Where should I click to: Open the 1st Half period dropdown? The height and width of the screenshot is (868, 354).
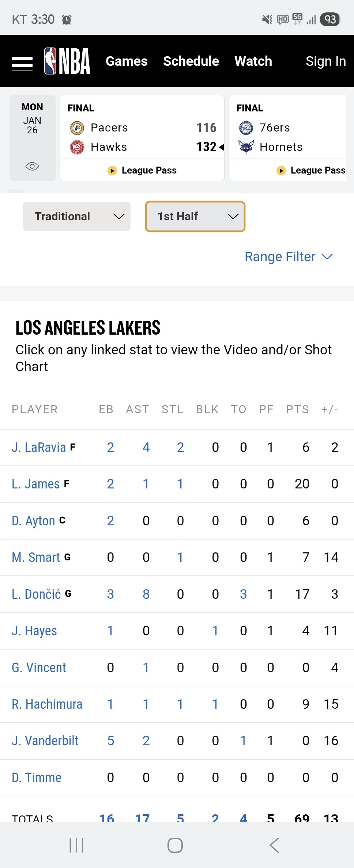click(x=195, y=216)
